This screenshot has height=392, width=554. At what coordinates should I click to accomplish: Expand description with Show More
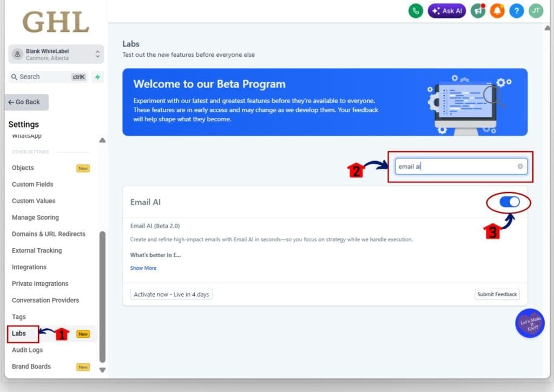143,268
